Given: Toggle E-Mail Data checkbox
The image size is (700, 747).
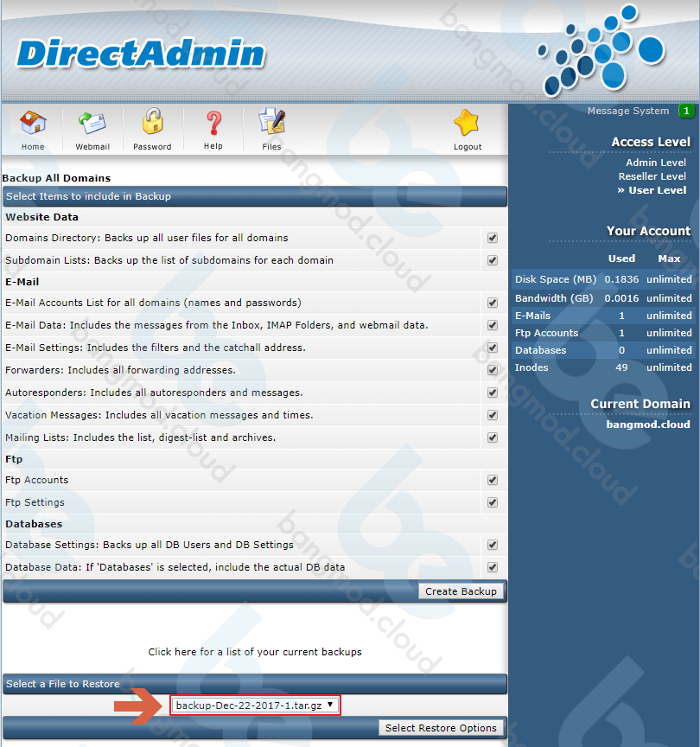Looking at the screenshot, I should tap(493, 325).
